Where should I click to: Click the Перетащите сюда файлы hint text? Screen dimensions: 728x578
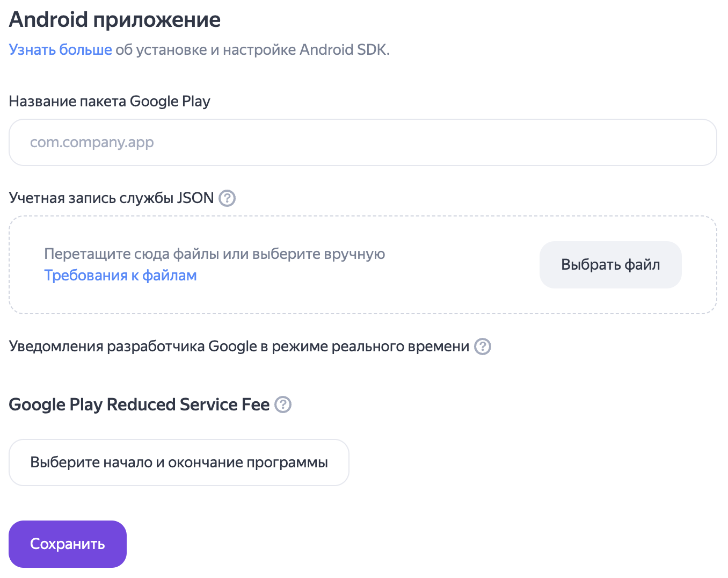(x=214, y=254)
